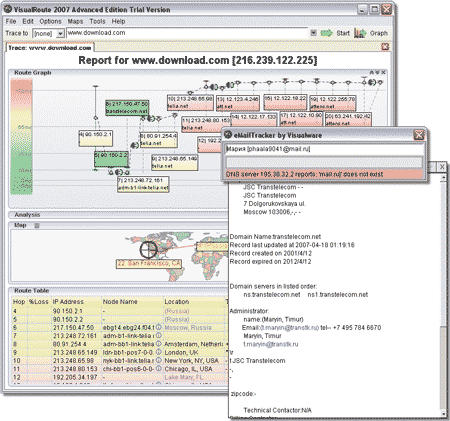
Task: Click the Lake Mary, FL location link
Action: 183,377
